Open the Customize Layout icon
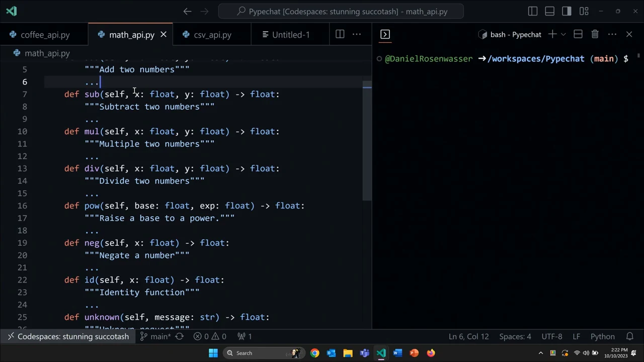 pos(584,11)
